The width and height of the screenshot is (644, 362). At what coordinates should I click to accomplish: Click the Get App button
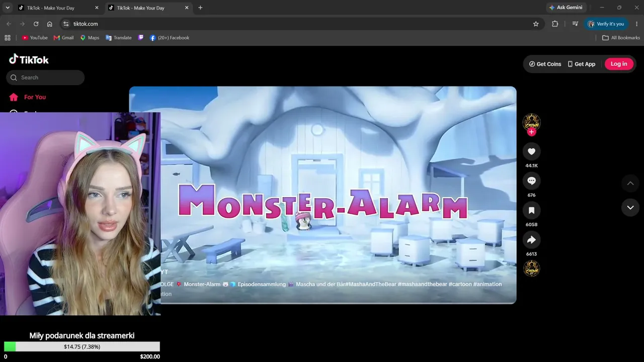pos(581,64)
